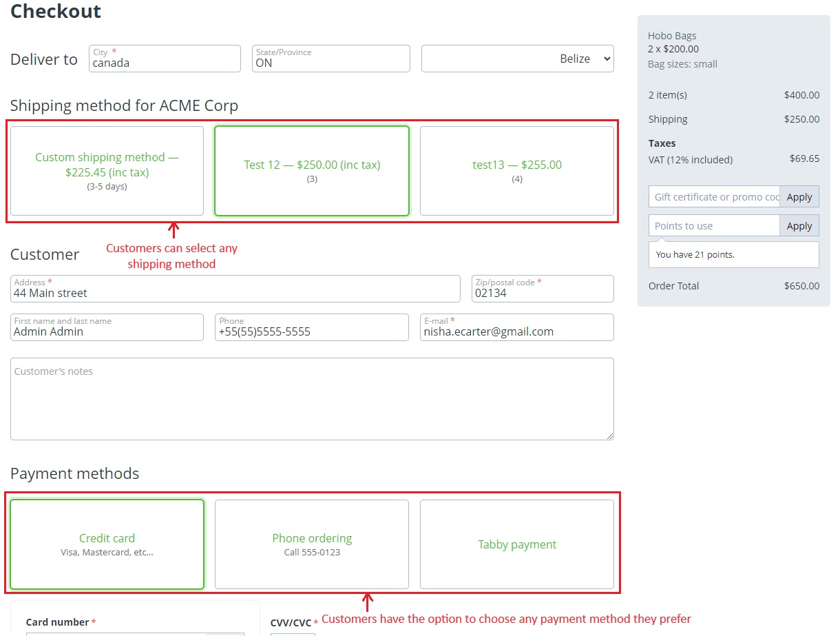
Task: Edit the State/Province field
Action: pyautogui.click(x=331, y=59)
